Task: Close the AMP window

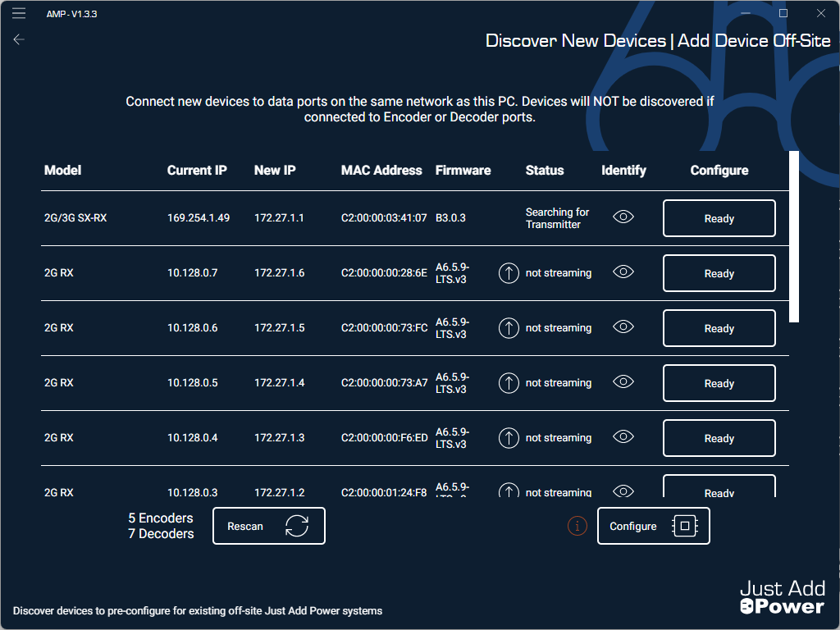Action: click(820, 13)
